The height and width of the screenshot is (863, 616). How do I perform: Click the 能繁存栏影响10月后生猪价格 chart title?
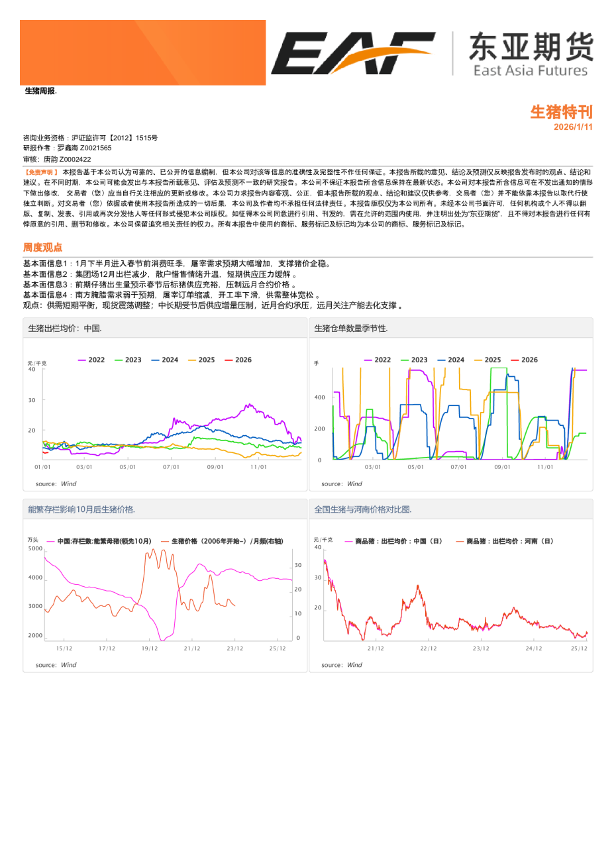coord(81,509)
